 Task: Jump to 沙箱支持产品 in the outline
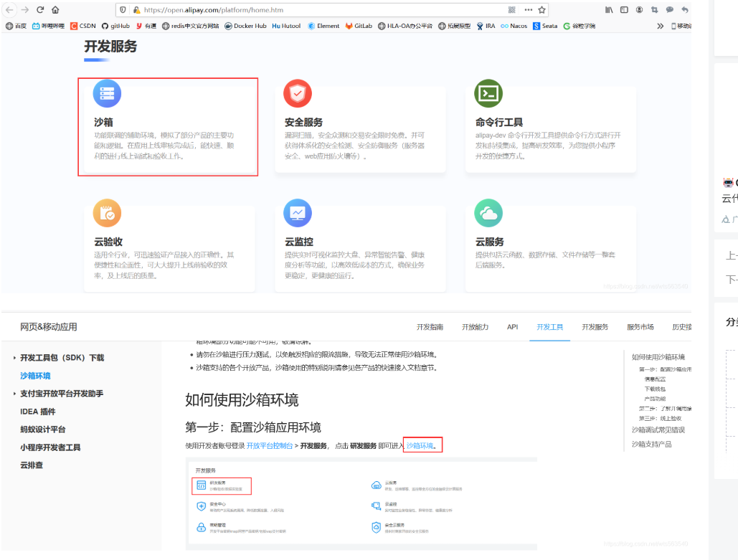pos(652,444)
